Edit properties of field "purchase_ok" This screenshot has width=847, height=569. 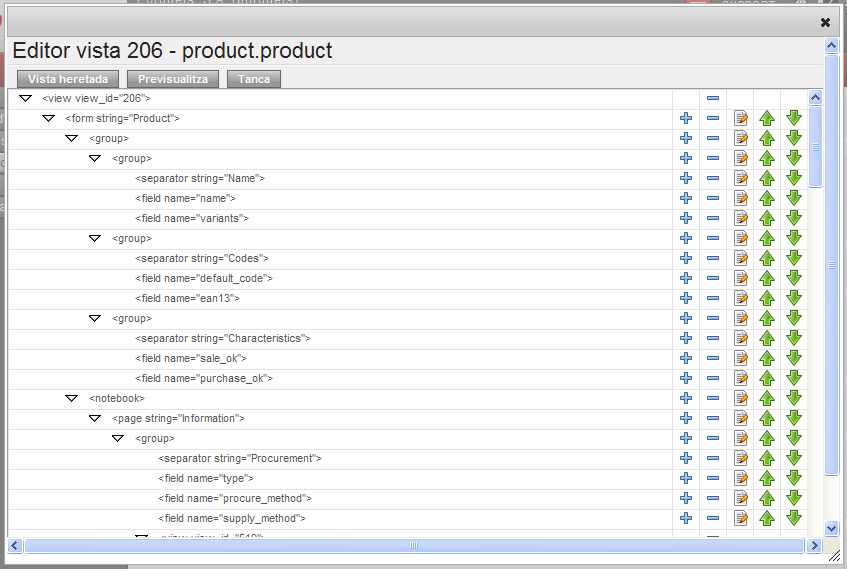[741, 378]
